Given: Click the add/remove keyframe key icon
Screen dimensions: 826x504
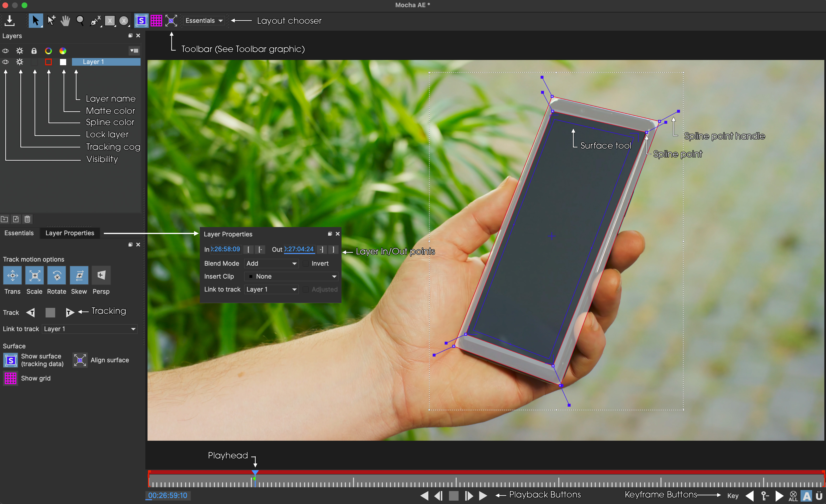Looking at the screenshot, I should point(765,495).
